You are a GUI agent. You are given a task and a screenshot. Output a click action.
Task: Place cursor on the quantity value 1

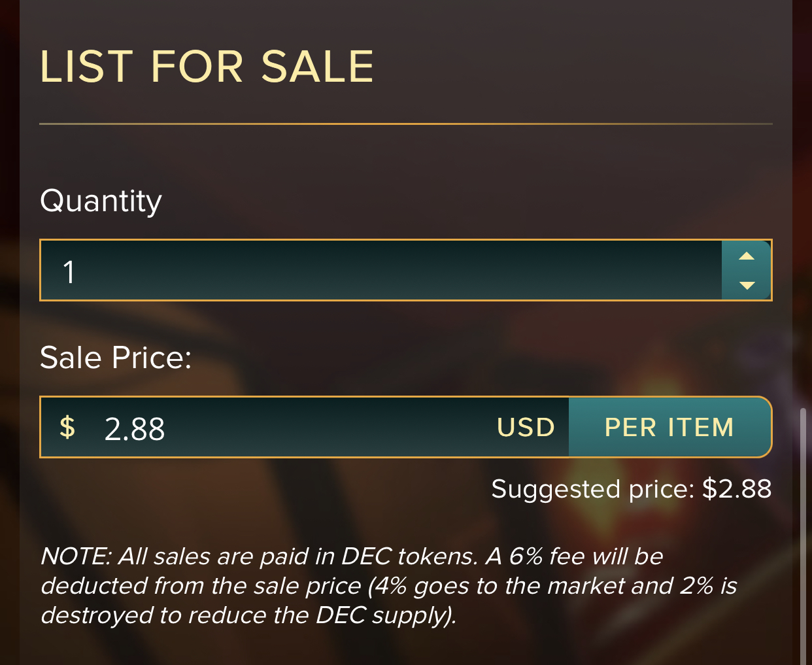[69, 271]
